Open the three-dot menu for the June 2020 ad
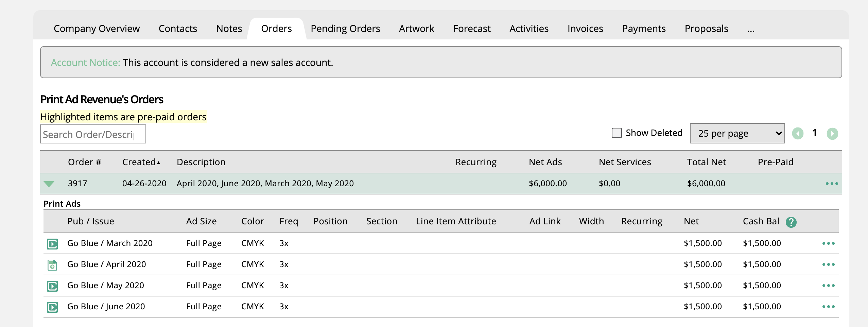The width and height of the screenshot is (868, 327). (x=828, y=307)
